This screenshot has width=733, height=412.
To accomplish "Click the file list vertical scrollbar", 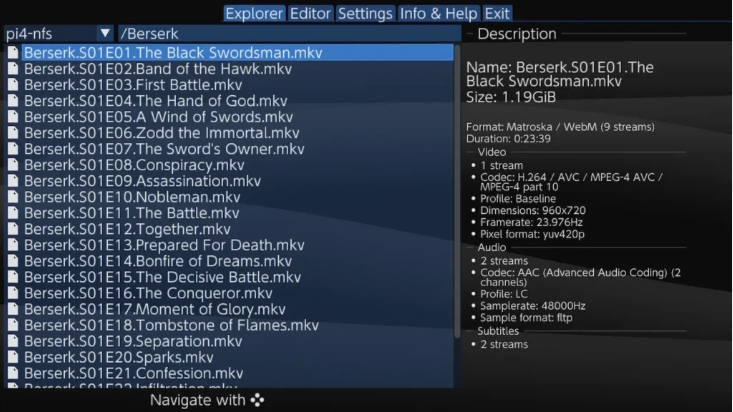I will coord(457,191).
